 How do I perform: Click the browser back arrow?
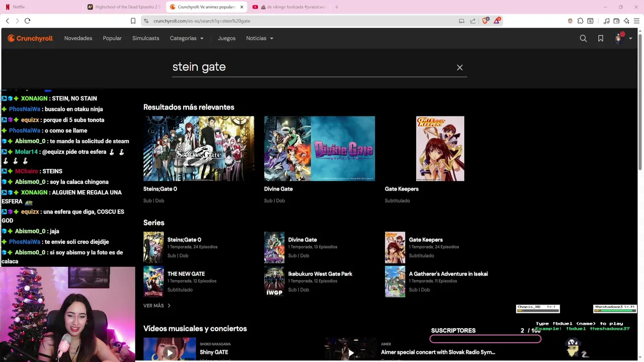8,21
